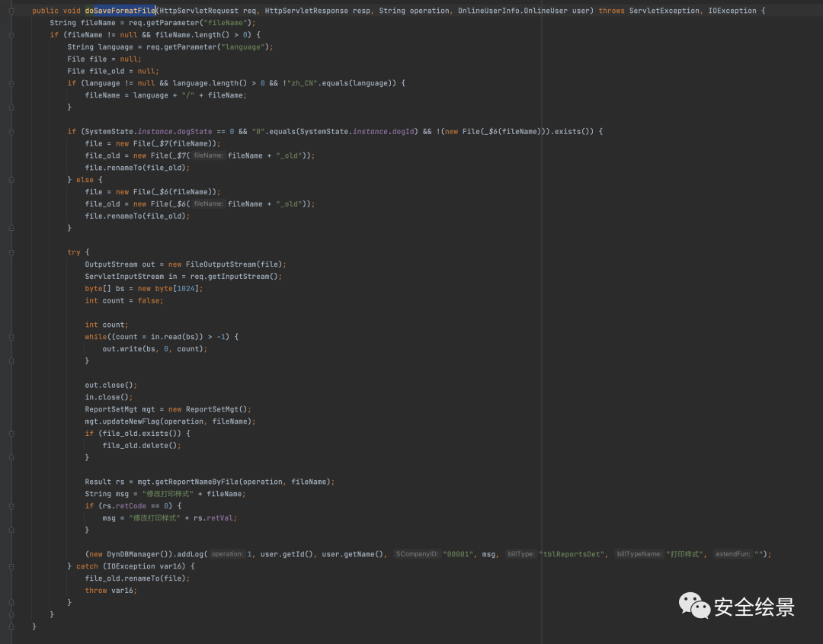The width and height of the screenshot is (823, 644).
Task: Click the 'int count = false;' line
Action: 124,301
